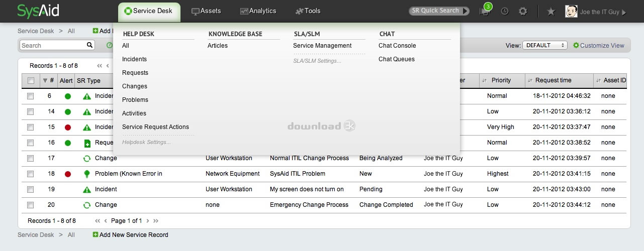Click red alert dot in row 18
Screen dimensions: 644x251
click(68, 174)
